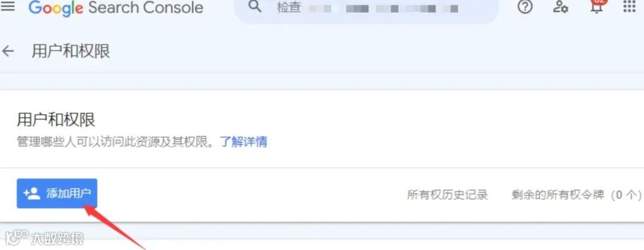
Task: Click 剩余的所有权令牌 (0 个)
Action: (x=577, y=195)
